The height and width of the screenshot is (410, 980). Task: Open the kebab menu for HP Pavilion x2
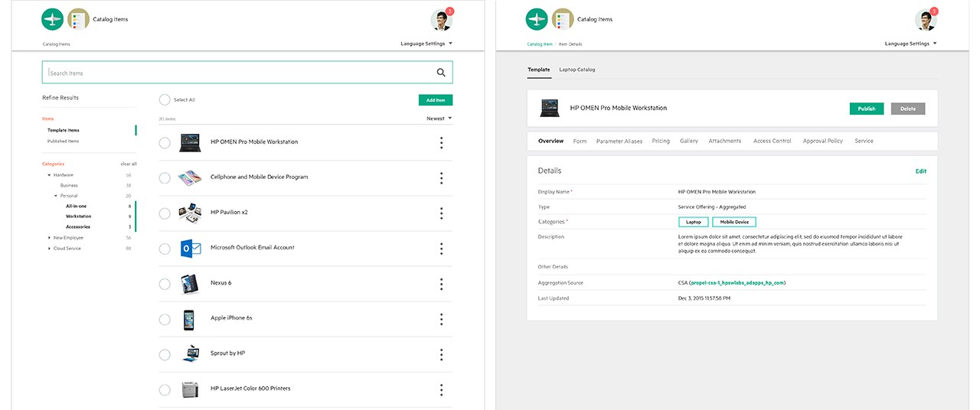pos(442,213)
